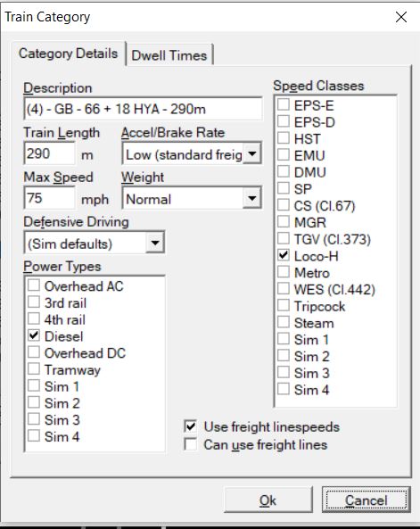Uncheck the Diesel power type
The image size is (420, 529).
pyautogui.click(x=34, y=335)
